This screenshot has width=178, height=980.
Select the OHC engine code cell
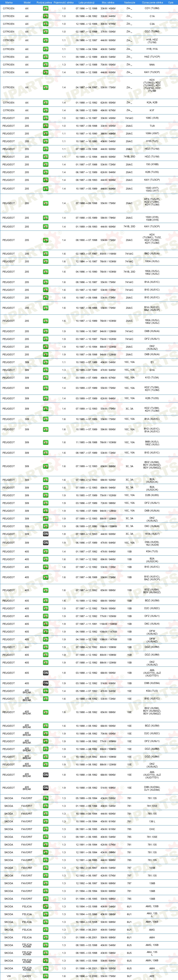[152, 829]
